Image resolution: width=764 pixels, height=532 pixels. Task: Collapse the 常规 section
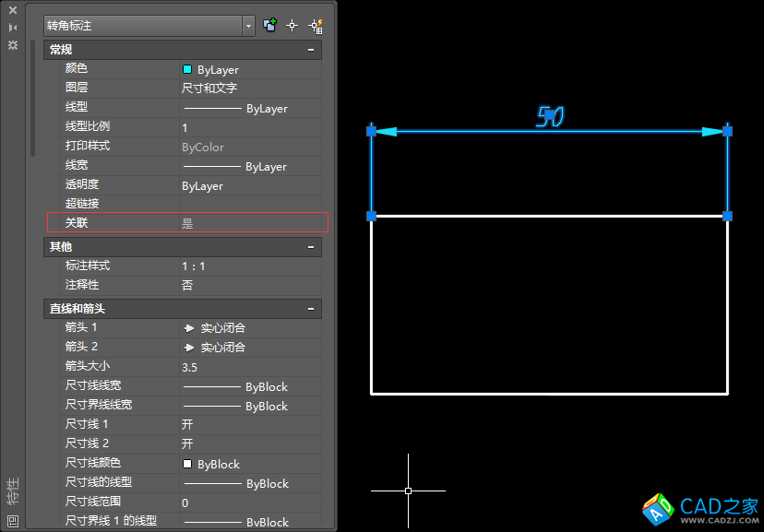(x=312, y=50)
